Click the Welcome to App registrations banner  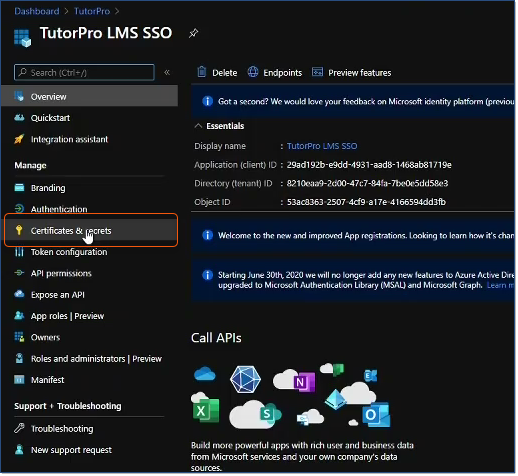(353, 236)
